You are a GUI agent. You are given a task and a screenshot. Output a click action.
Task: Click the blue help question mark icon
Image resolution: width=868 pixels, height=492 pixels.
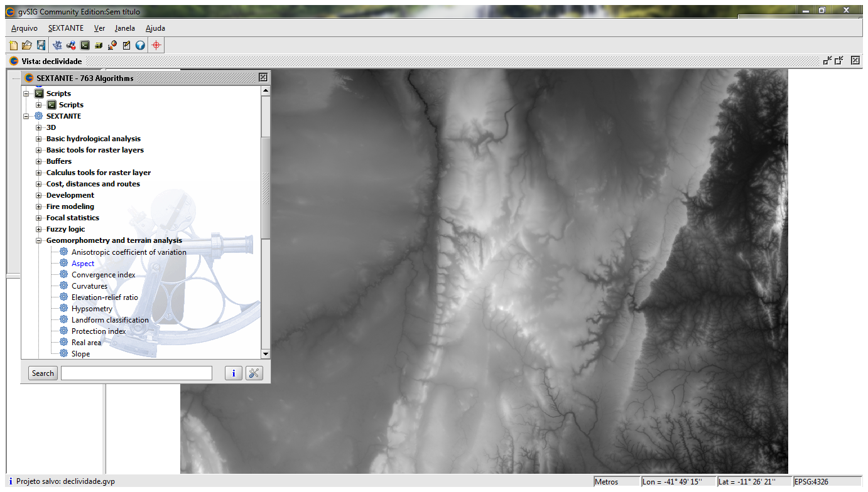pyautogui.click(x=140, y=45)
